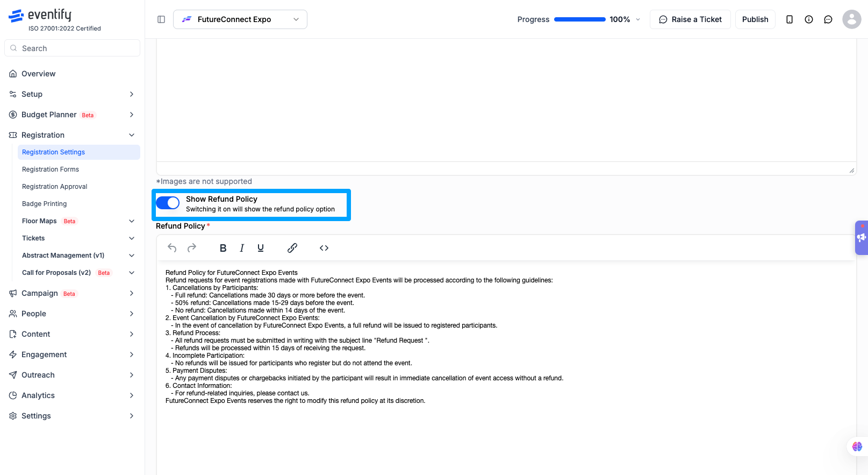Open Registration Forms page
The height and width of the screenshot is (475, 868).
click(79, 169)
